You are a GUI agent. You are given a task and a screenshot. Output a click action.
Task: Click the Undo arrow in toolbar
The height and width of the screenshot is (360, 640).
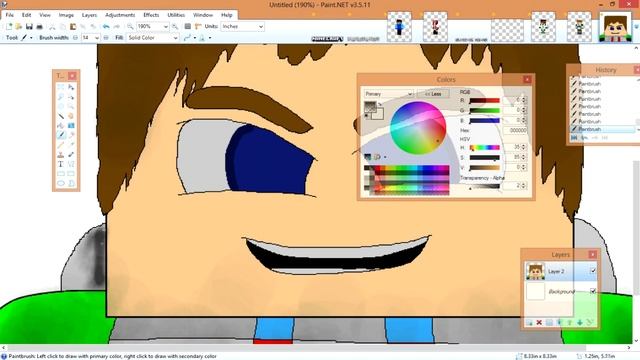point(106,27)
